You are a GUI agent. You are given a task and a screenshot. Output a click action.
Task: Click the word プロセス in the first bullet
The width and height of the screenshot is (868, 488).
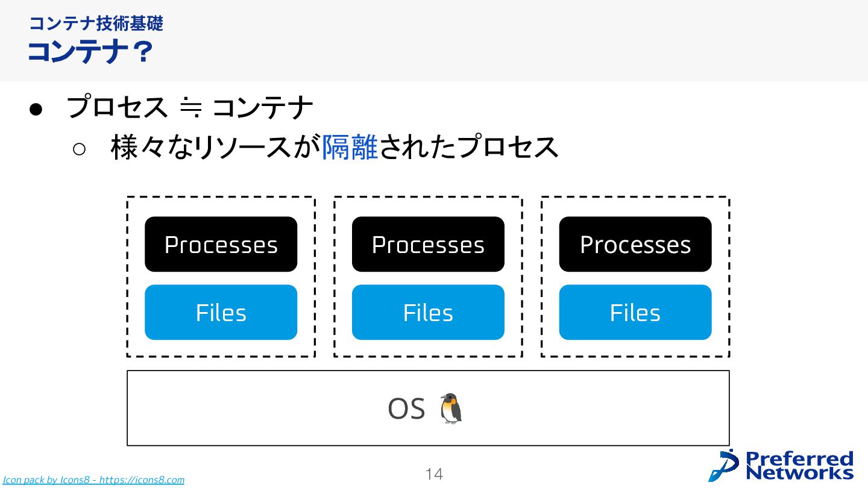point(117,108)
